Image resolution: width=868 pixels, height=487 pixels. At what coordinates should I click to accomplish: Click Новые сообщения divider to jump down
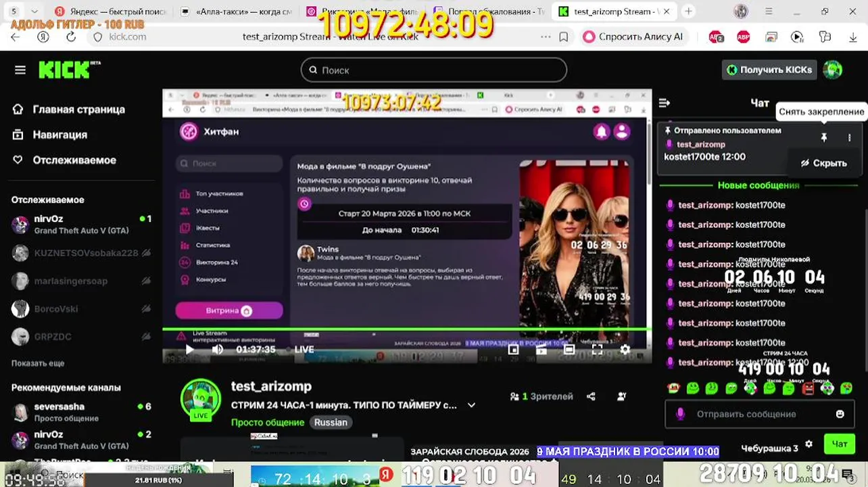click(x=758, y=185)
